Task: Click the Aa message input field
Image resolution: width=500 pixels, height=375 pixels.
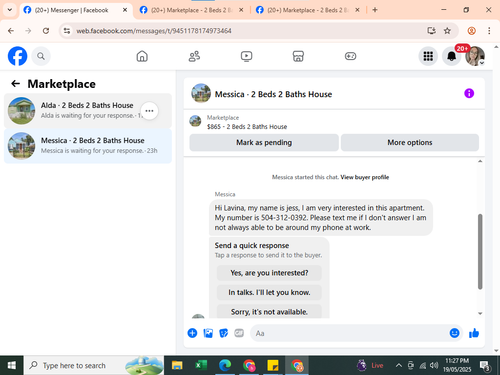Action: coord(348,333)
